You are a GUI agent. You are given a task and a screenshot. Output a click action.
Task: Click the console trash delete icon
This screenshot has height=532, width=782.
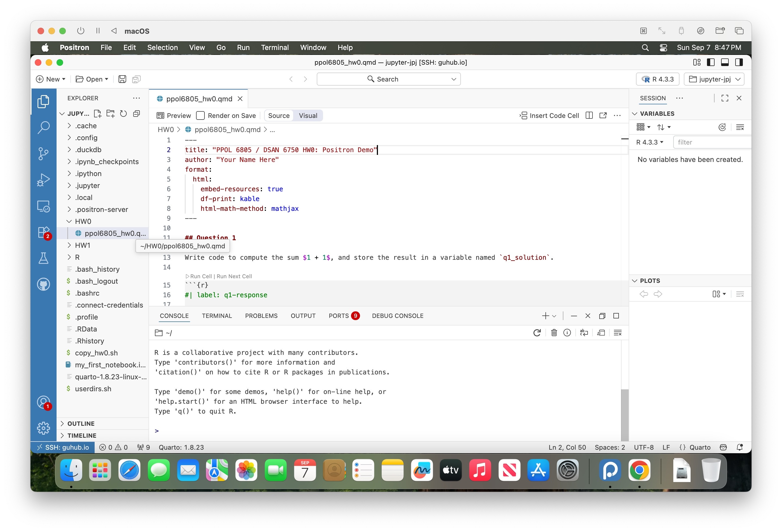554,333
